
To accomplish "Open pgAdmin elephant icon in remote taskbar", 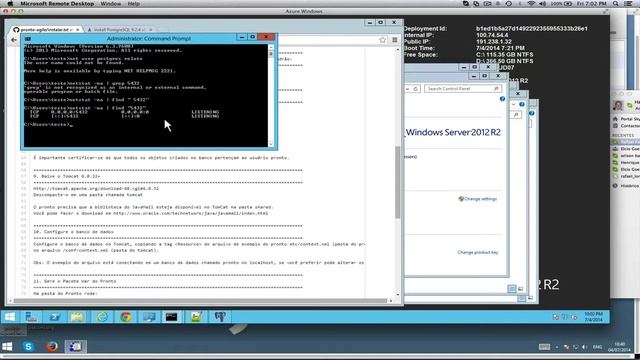I will [220, 317].
